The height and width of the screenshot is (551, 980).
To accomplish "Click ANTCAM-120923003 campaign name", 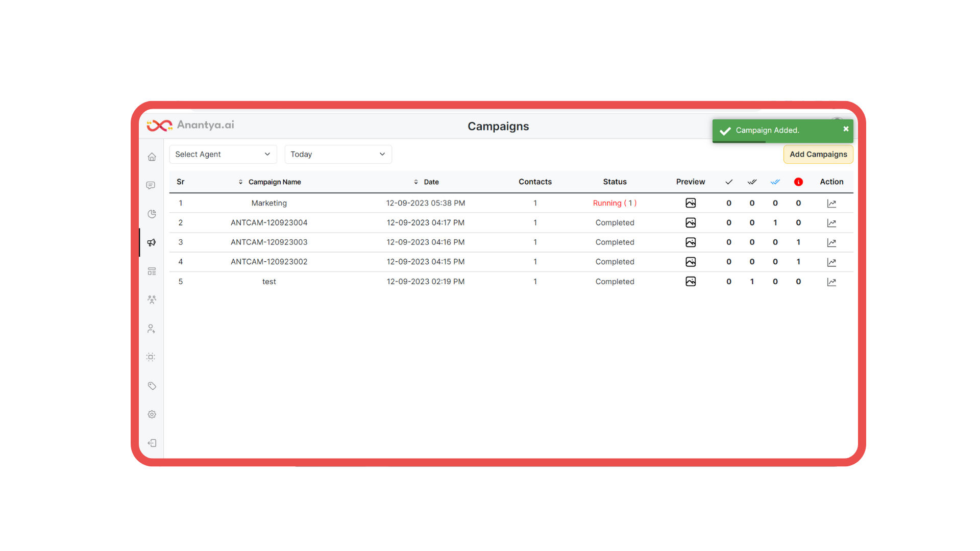I will click(x=269, y=242).
